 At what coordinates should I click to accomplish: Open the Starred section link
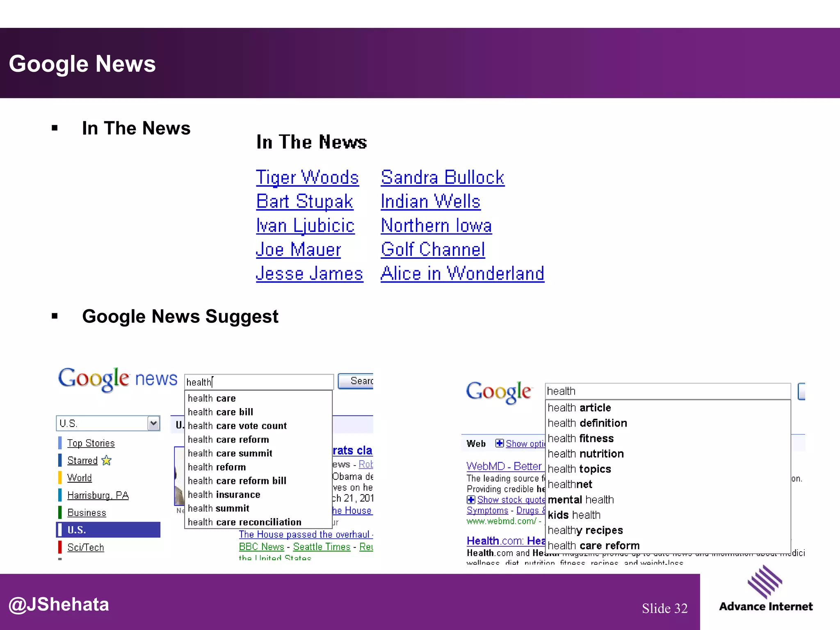(x=82, y=461)
